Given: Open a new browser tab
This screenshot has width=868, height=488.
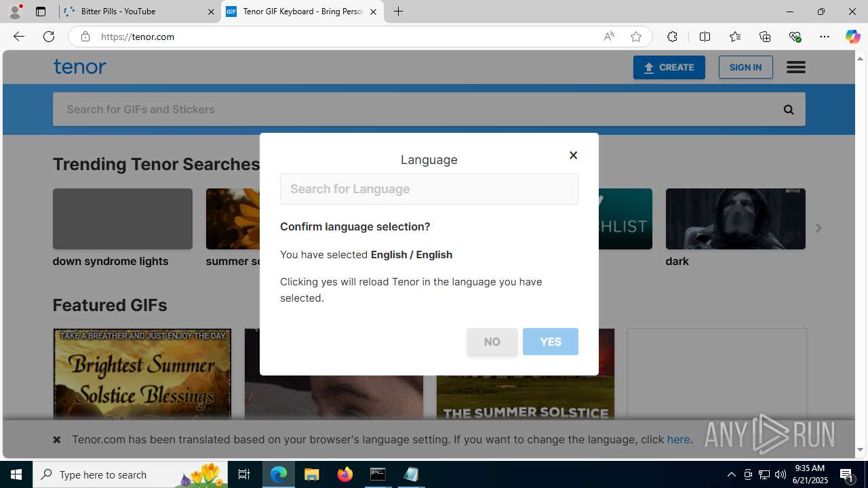Looking at the screenshot, I should pos(399,12).
